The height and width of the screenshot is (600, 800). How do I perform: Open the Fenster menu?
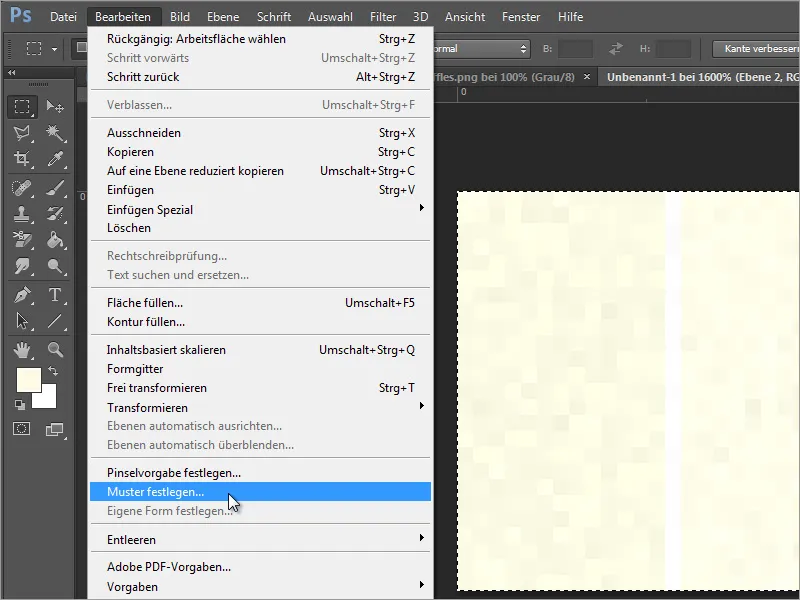pyautogui.click(x=521, y=17)
